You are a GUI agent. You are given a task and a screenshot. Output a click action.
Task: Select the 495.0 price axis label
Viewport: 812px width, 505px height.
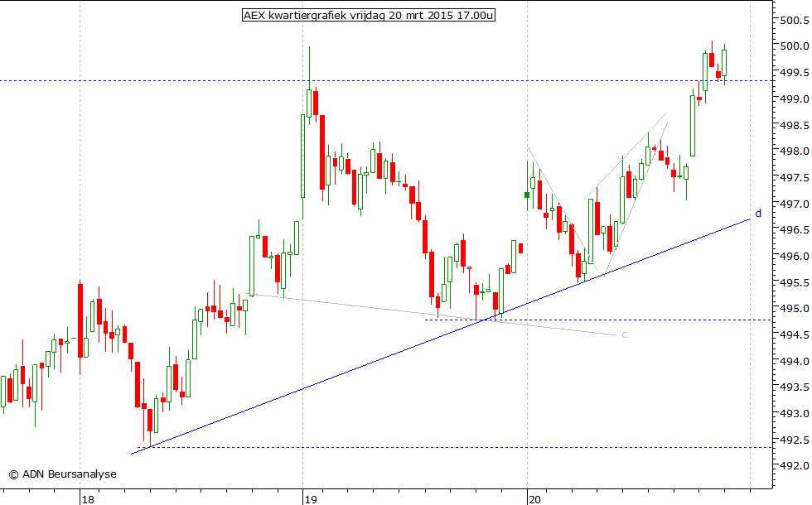click(795, 308)
